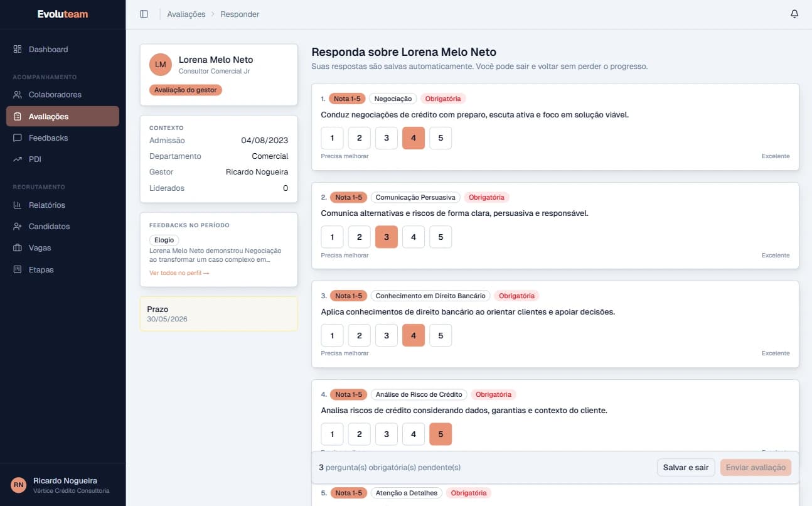Select rating 5 for Análise de Risco
This screenshot has width=812, height=506.
441,434
